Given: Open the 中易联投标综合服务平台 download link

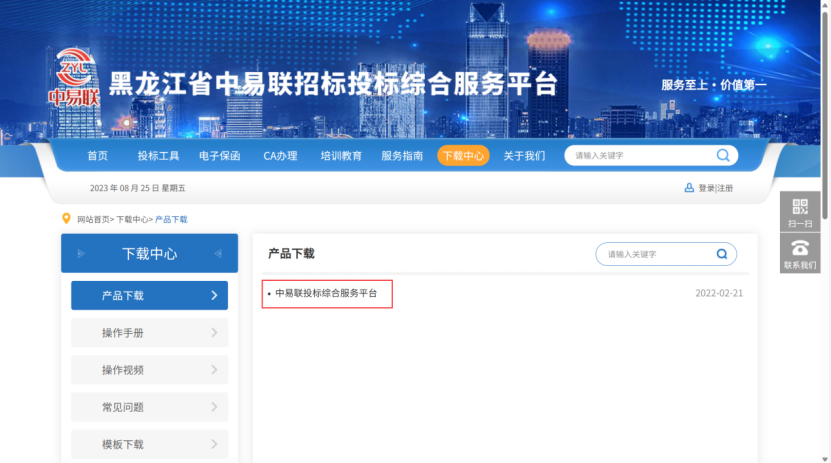Looking at the screenshot, I should 327,293.
